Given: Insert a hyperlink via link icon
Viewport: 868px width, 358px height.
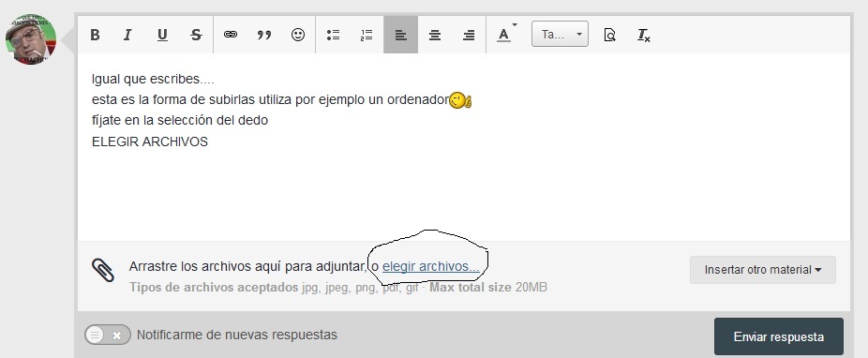Looking at the screenshot, I should [231, 35].
